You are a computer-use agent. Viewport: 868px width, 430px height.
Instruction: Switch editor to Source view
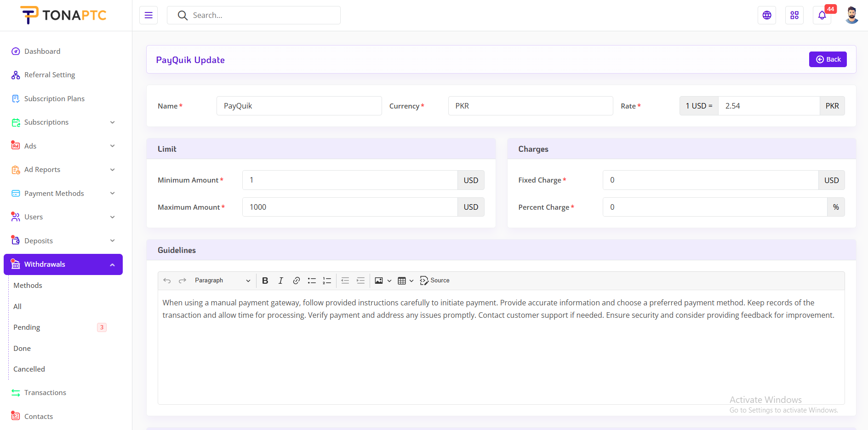tap(434, 281)
